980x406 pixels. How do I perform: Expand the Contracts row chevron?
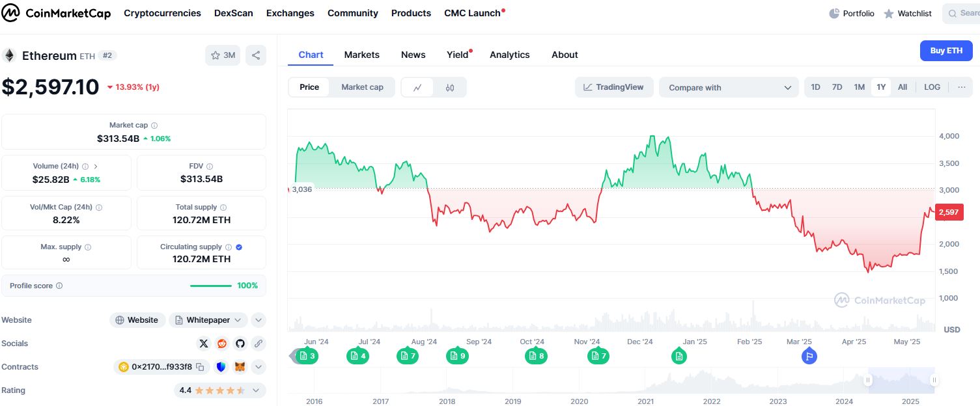[259, 367]
